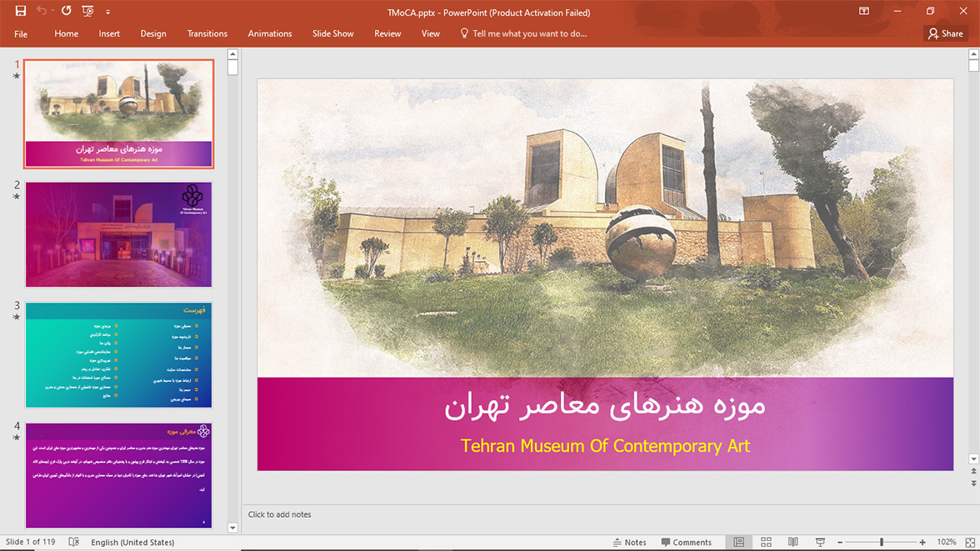
Task: Open Customize Quick Access Toolbar dropdown
Action: 107,12
